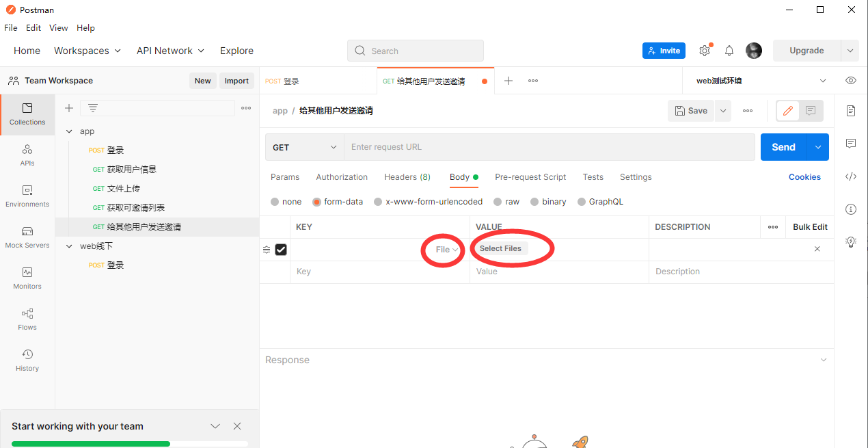Click the settings gear icon in header
The width and height of the screenshot is (868, 448).
click(705, 51)
